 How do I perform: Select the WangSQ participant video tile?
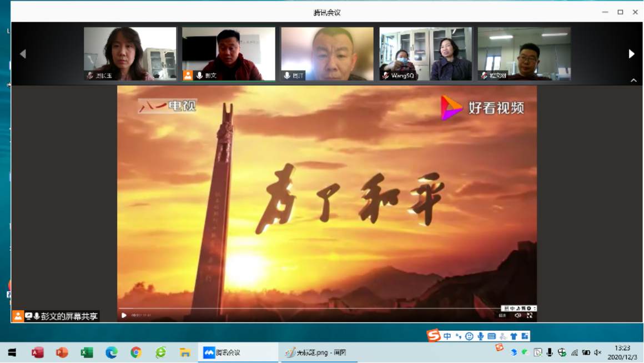pos(425,54)
